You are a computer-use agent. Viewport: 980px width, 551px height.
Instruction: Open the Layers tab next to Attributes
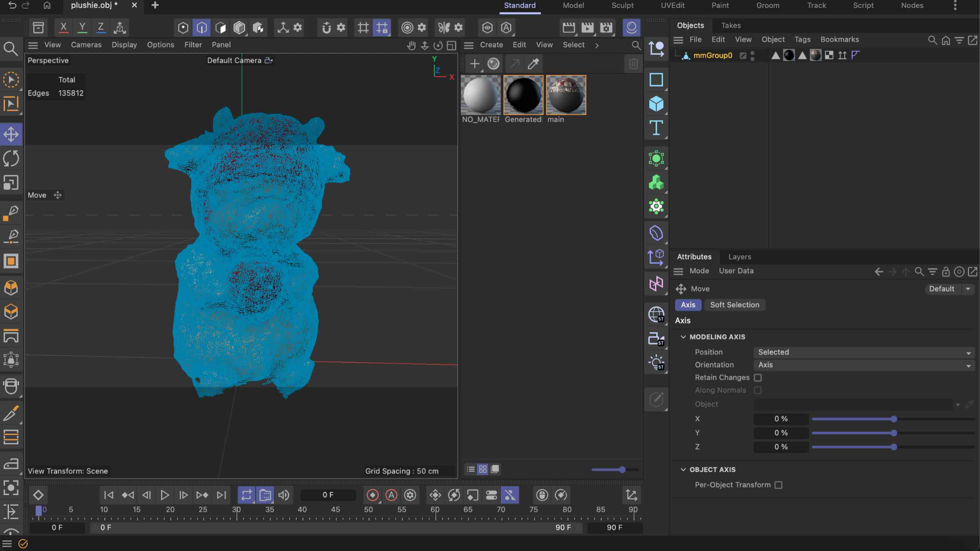(x=739, y=257)
